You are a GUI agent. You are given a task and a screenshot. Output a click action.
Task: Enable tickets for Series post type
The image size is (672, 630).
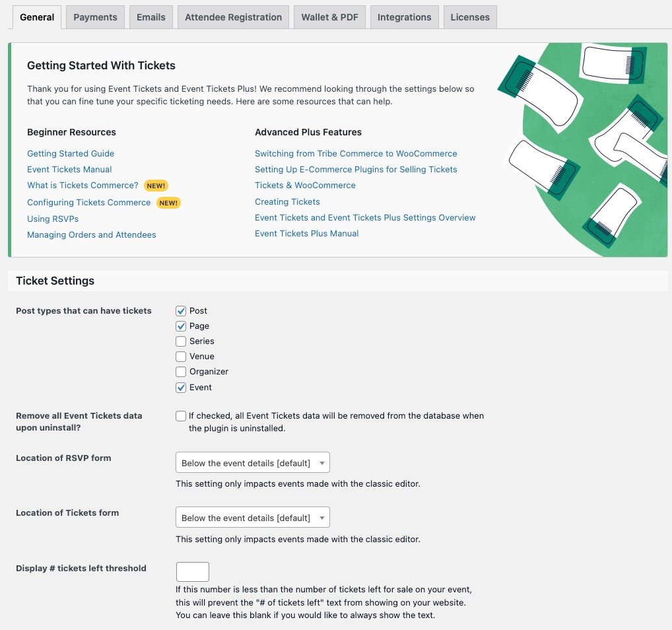[x=181, y=341]
